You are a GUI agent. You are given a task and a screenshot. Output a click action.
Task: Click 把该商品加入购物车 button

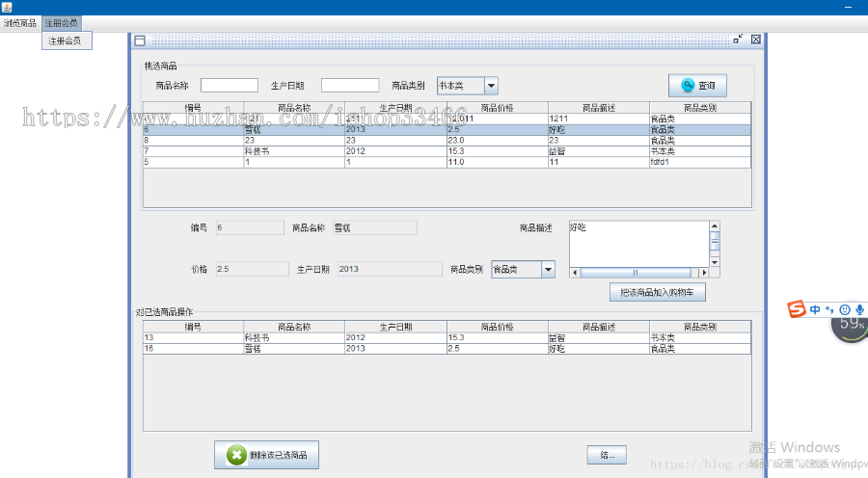(657, 292)
